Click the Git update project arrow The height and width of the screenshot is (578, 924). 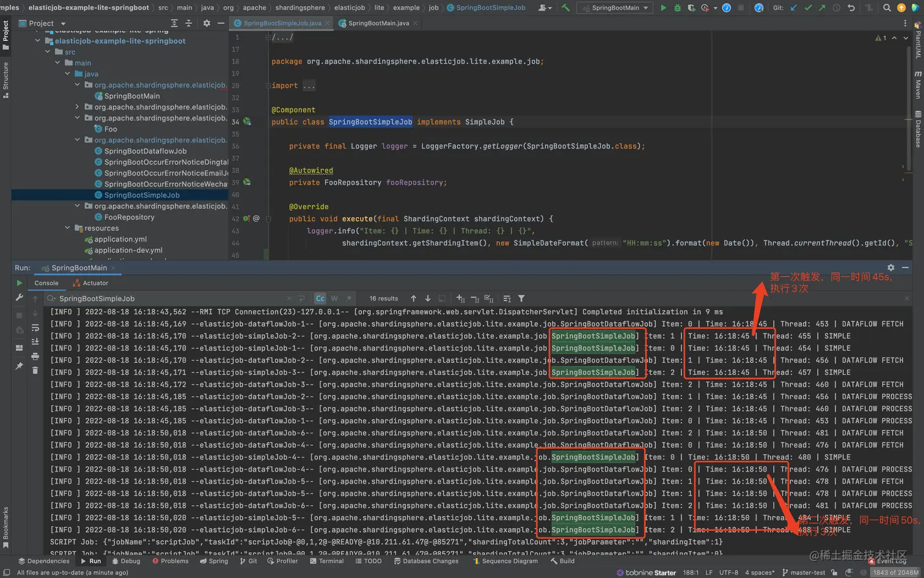coord(794,8)
